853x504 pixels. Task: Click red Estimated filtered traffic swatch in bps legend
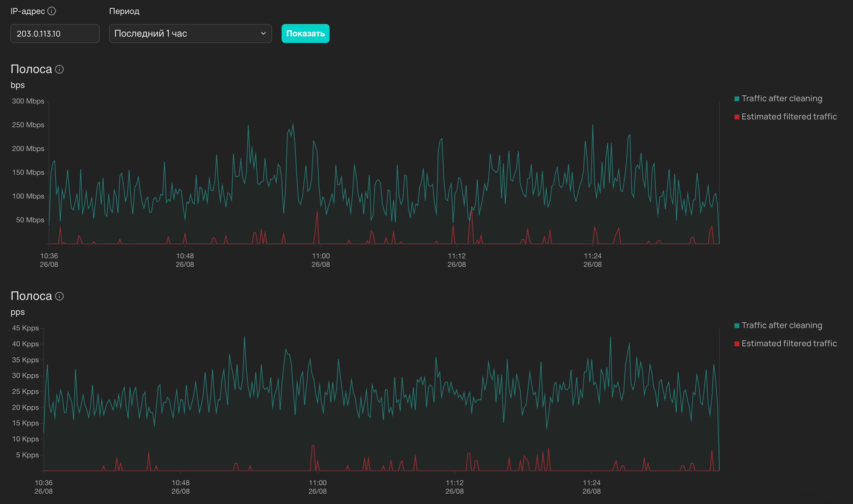coord(737,117)
